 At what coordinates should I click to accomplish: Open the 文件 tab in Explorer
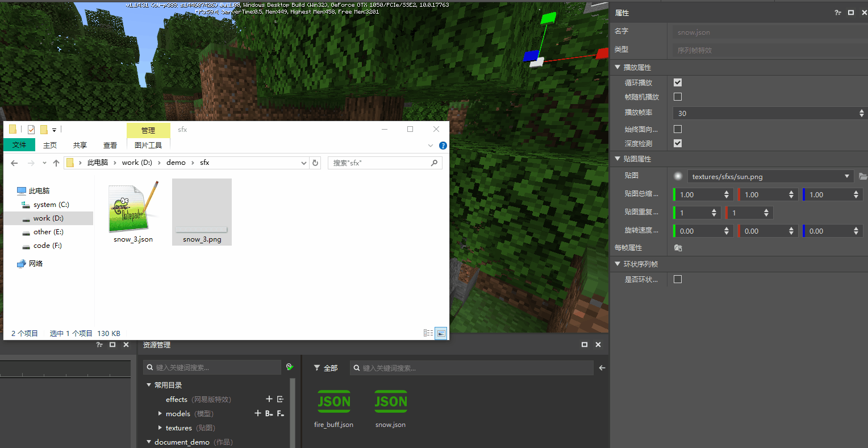[19, 145]
